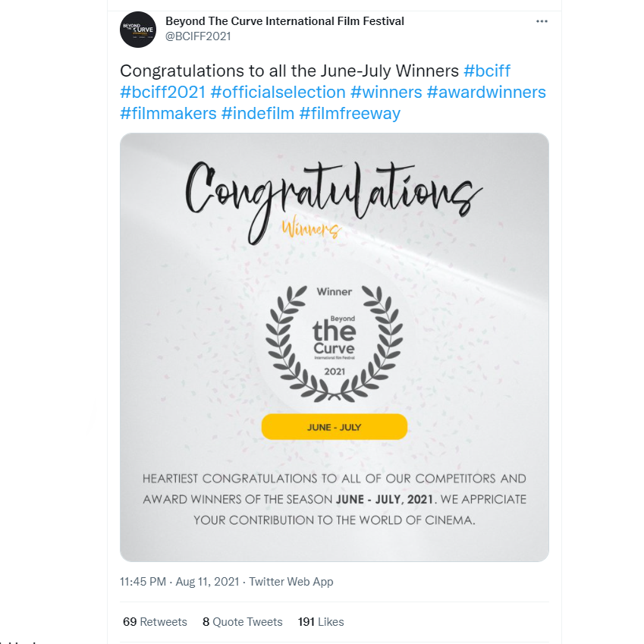
Task: Click the @BCIFF2021 handle
Action: pos(198,36)
